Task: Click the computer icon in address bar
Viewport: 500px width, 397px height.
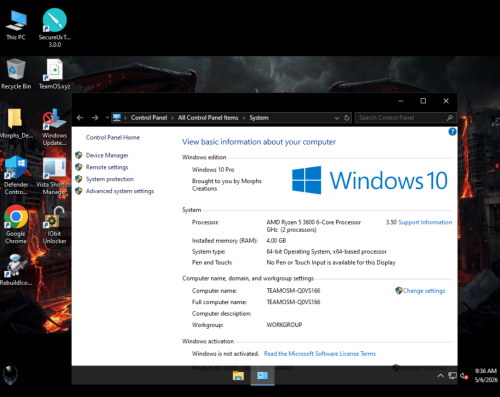Action: click(117, 118)
